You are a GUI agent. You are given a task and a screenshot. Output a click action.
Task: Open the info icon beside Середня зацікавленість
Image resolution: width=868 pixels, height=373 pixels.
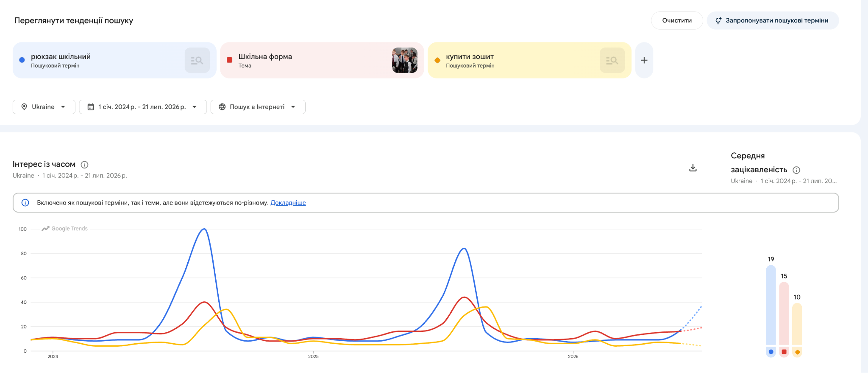796,170
